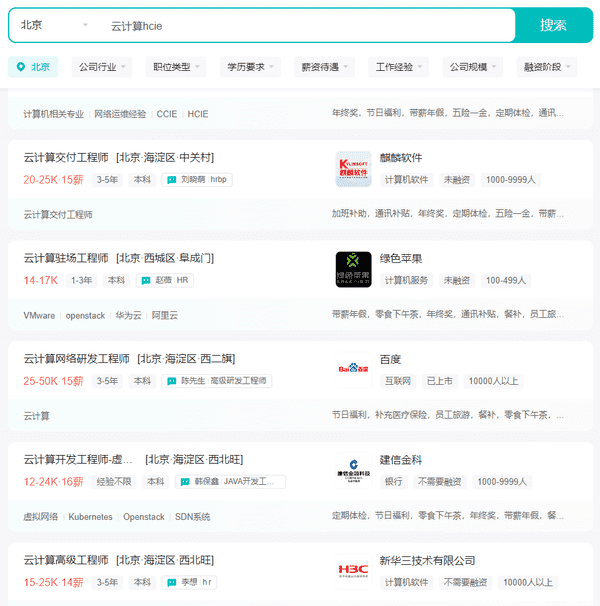Click the 麒麟软件 company logo
Screen dimensions: 600x606
tap(353, 169)
